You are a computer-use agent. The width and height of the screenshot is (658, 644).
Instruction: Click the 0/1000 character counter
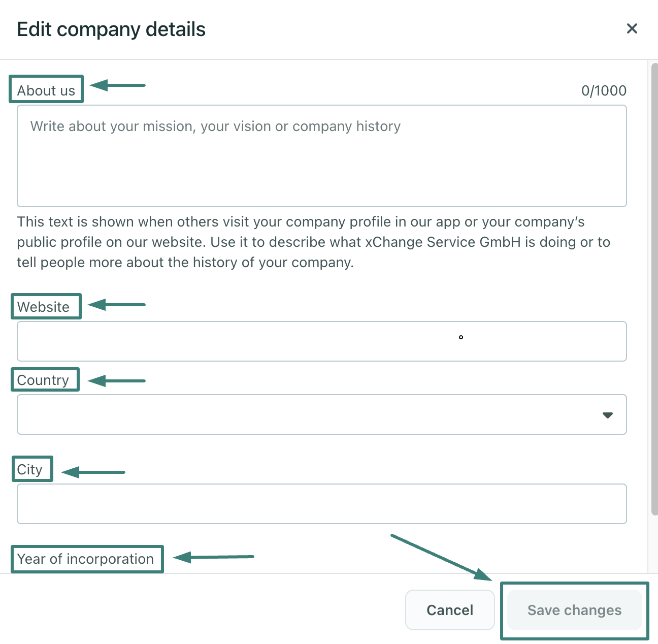604,90
